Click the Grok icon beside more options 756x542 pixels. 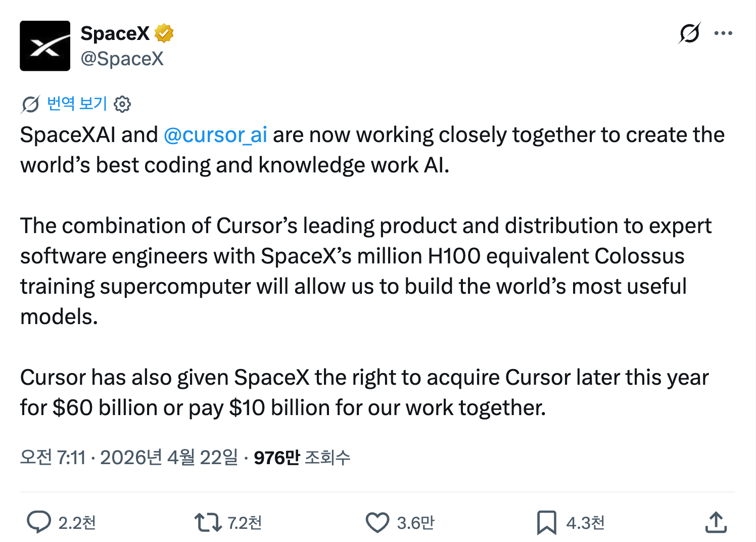click(689, 33)
